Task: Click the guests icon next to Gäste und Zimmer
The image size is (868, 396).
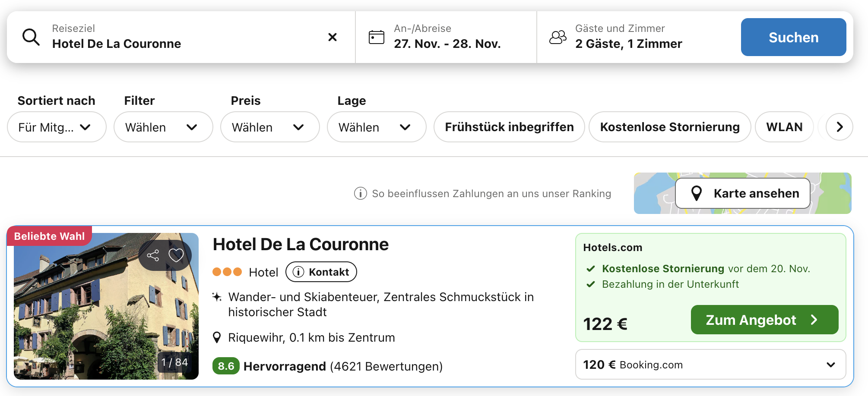Action: click(558, 37)
